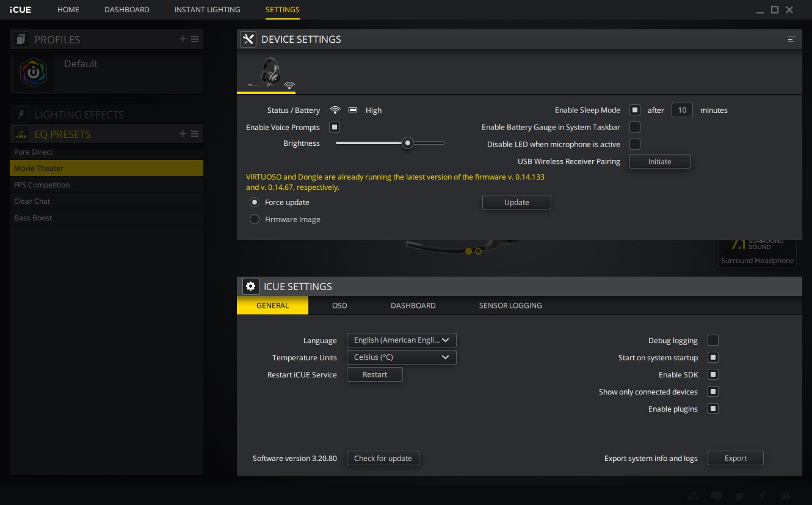The width and height of the screenshot is (812, 505).
Task: Click the PROFILES section header
Action: 57,40
